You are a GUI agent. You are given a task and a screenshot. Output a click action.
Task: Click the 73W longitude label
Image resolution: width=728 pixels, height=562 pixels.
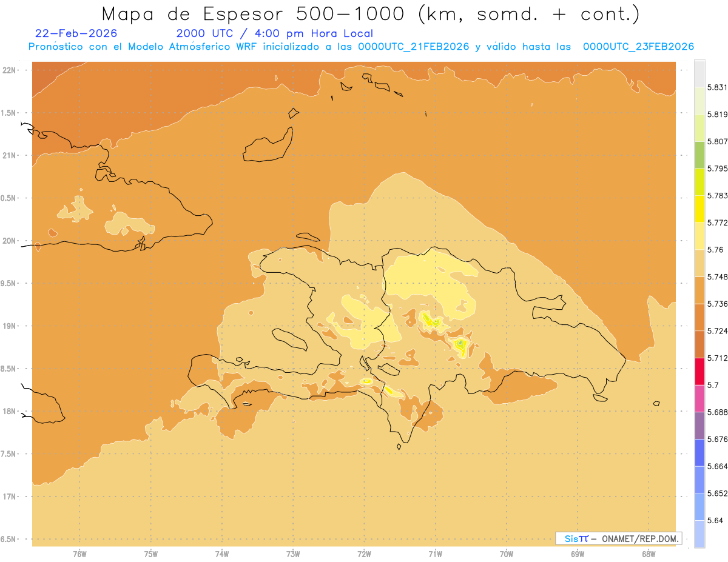point(293,554)
